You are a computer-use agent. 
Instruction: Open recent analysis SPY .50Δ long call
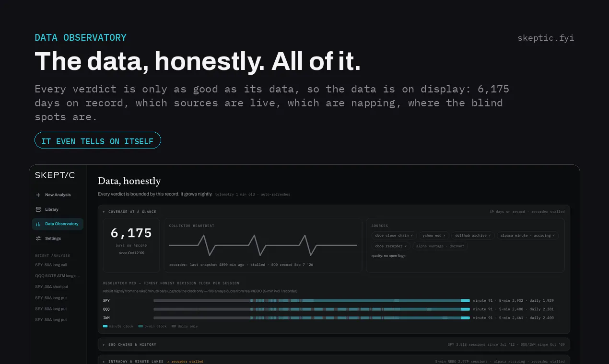51,265
